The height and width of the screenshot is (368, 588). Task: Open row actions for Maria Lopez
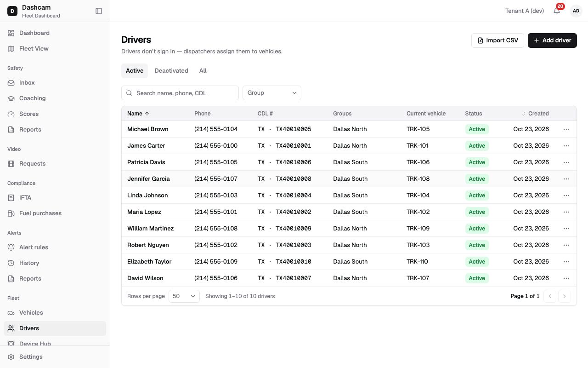(x=566, y=212)
